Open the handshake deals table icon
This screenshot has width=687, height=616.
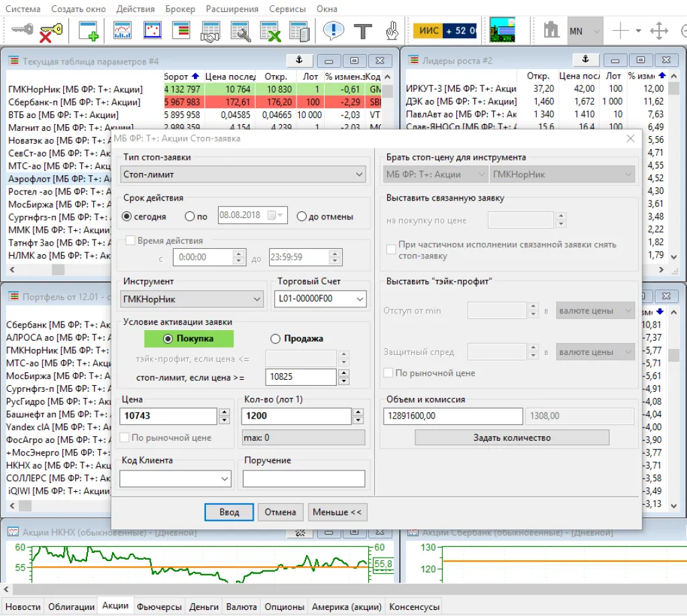coord(211,31)
